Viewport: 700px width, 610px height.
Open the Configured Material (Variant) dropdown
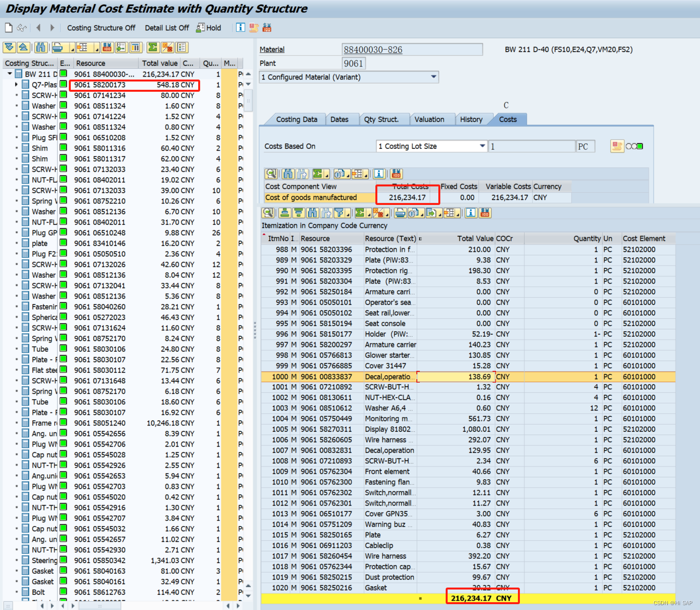tap(433, 77)
